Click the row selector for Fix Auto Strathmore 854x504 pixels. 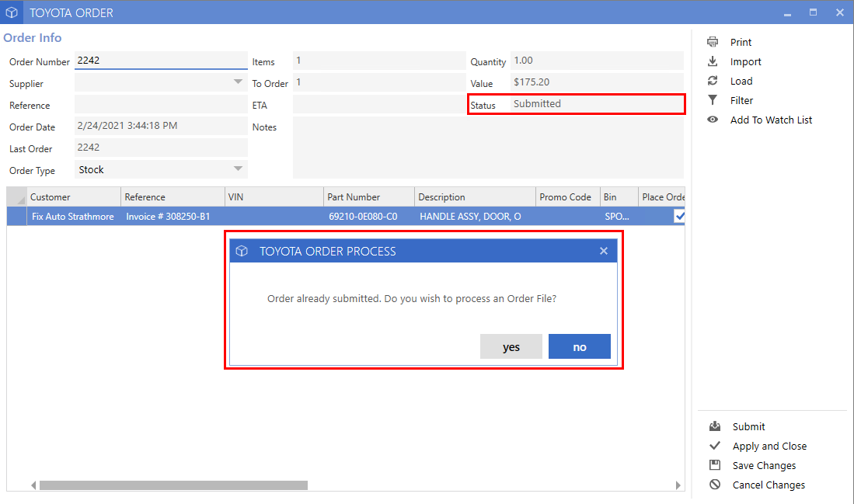coord(16,216)
